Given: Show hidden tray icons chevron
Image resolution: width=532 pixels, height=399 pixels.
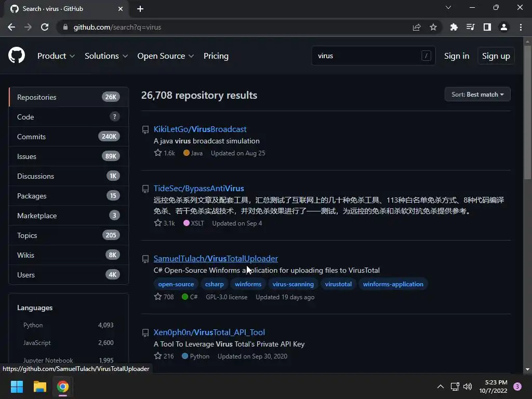Looking at the screenshot, I should [441, 387].
